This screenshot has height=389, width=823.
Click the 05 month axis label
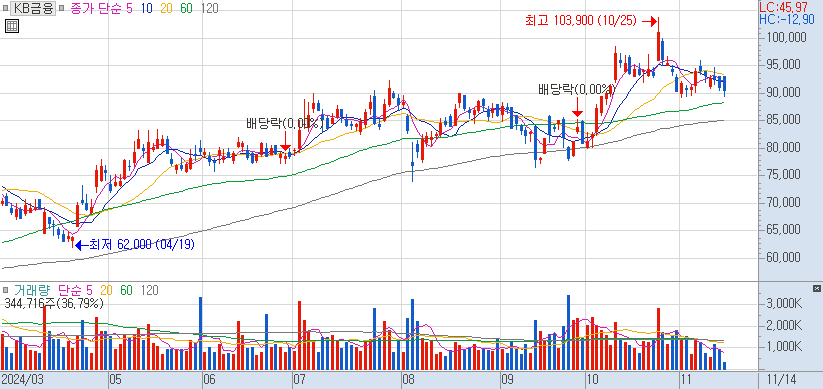coord(115,379)
